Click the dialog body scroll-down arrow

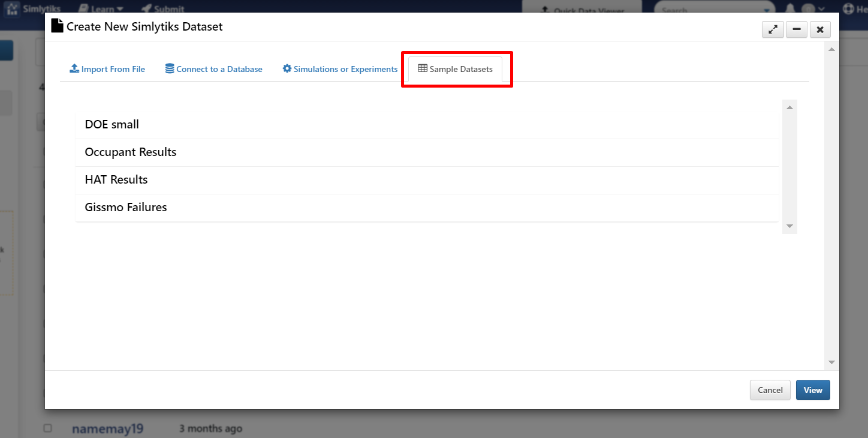point(831,362)
